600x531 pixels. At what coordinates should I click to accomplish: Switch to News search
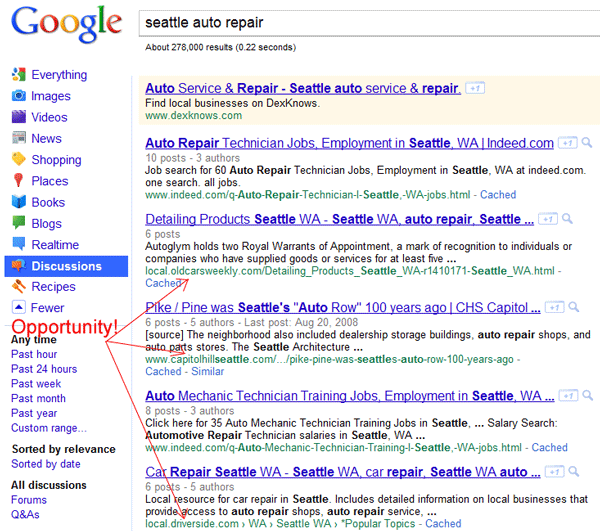pyautogui.click(x=46, y=138)
